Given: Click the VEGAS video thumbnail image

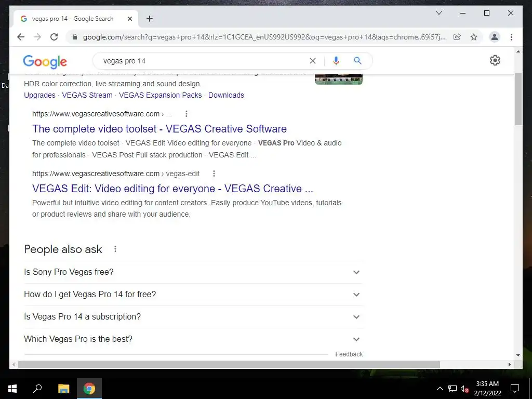Looking at the screenshot, I should (x=339, y=79).
